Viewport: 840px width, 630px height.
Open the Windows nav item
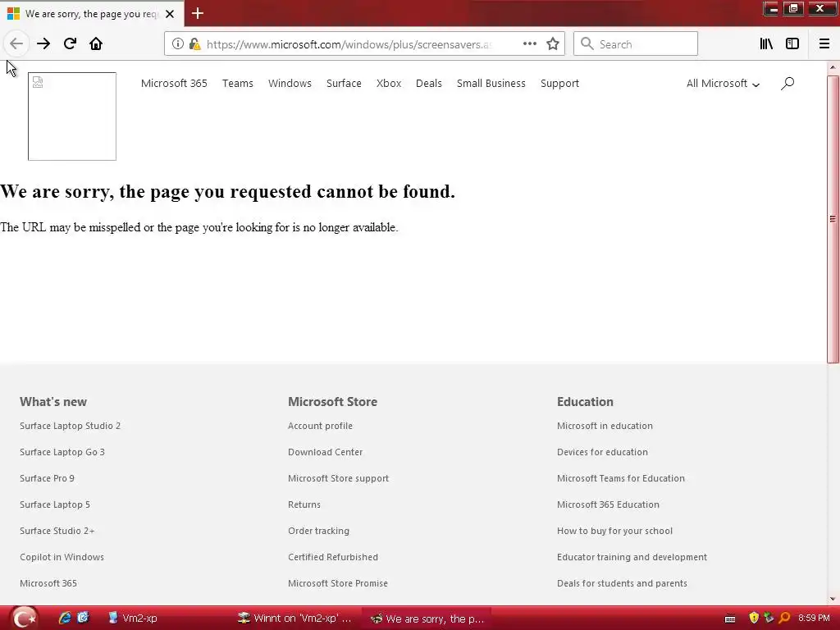point(290,84)
